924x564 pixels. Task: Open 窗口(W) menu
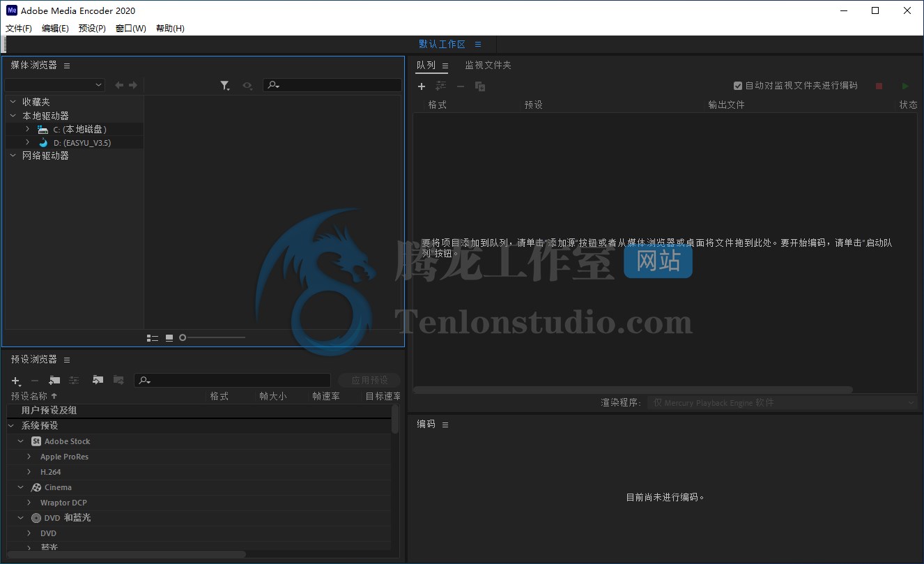click(x=131, y=29)
